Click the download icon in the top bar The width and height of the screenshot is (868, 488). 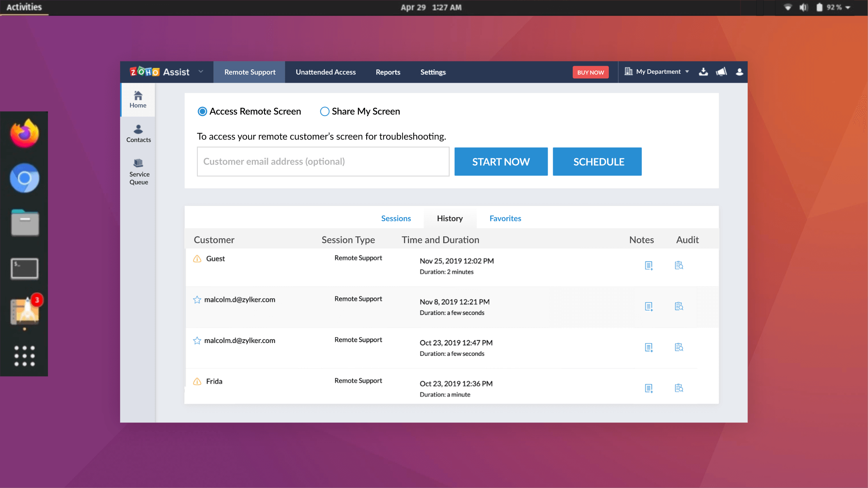point(703,72)
